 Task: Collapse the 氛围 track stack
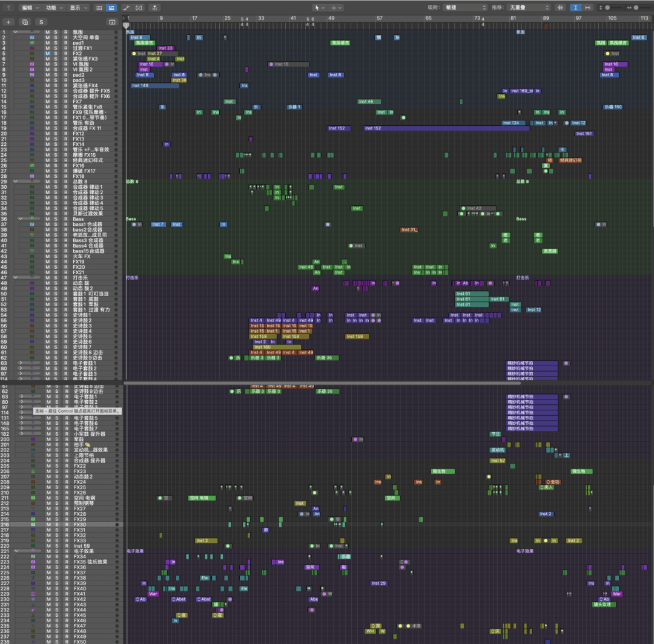(x=15, y=32)
